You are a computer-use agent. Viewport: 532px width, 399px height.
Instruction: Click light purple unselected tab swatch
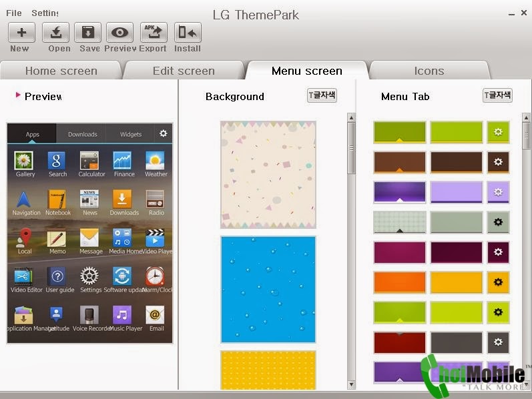[457, 192]
